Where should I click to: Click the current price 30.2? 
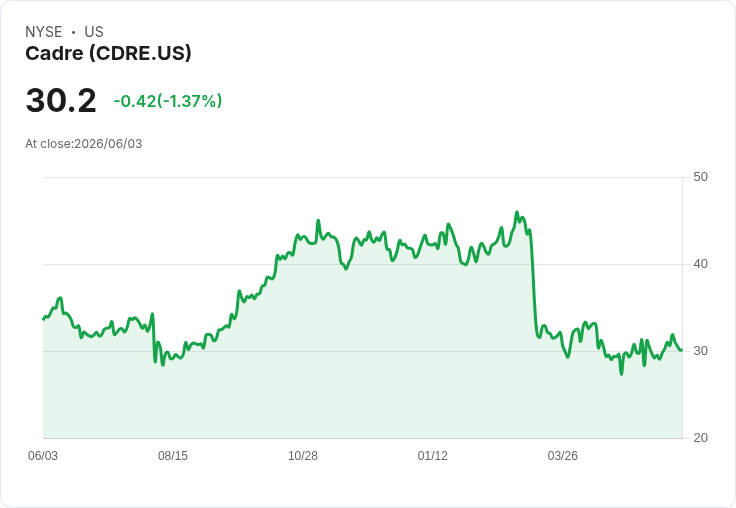61,100
